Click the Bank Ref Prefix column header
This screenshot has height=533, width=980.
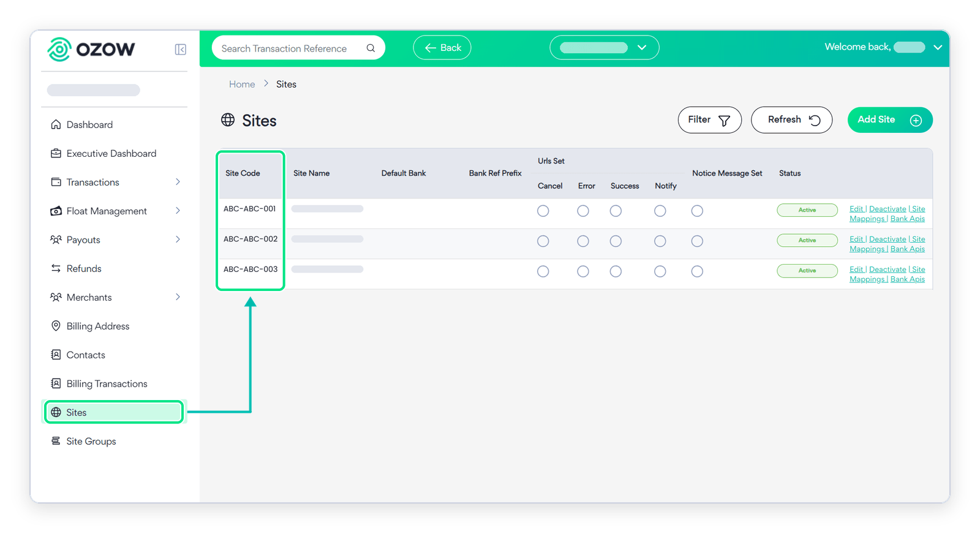pos(496,173)
